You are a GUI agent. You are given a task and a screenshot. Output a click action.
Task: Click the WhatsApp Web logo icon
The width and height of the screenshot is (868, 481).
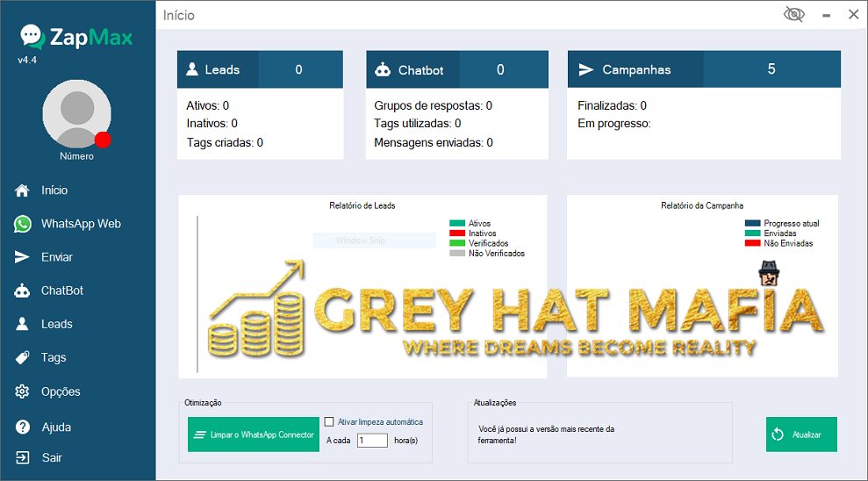[x=22, y=224]
